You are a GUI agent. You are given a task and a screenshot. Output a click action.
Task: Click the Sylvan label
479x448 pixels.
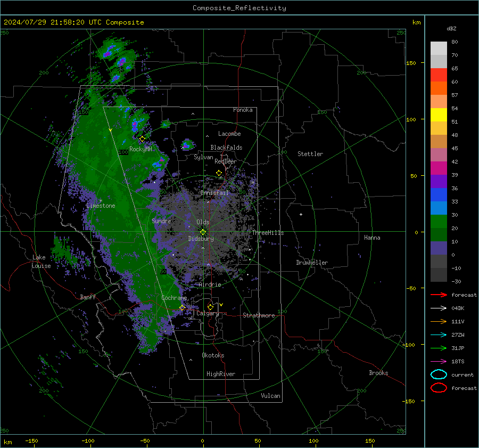tap(203, 157)
